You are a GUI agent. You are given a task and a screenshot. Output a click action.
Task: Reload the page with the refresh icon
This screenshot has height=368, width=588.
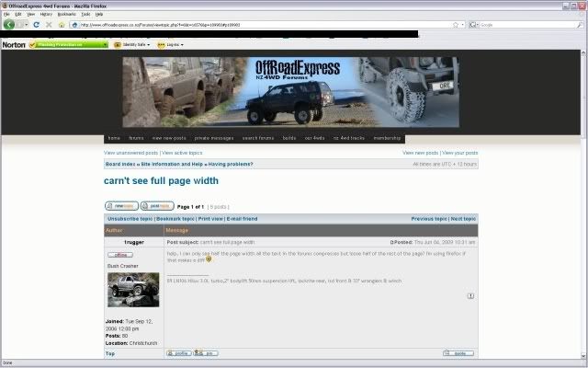37,25
